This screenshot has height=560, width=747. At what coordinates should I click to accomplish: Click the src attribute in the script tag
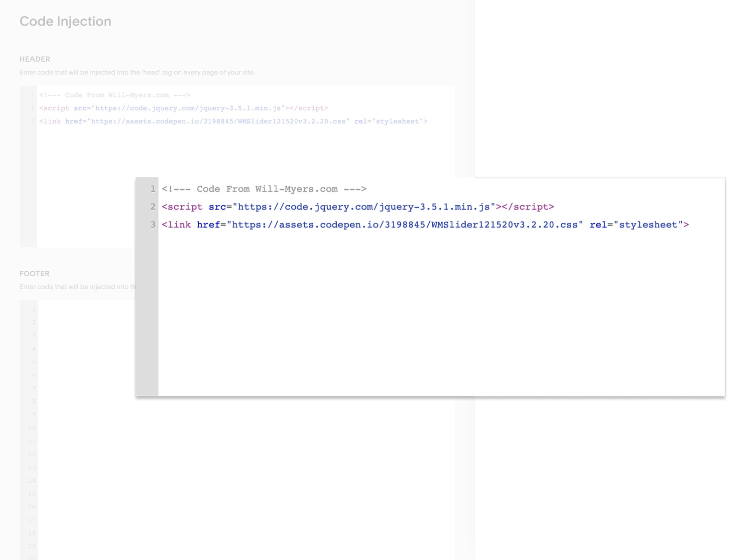80,108
